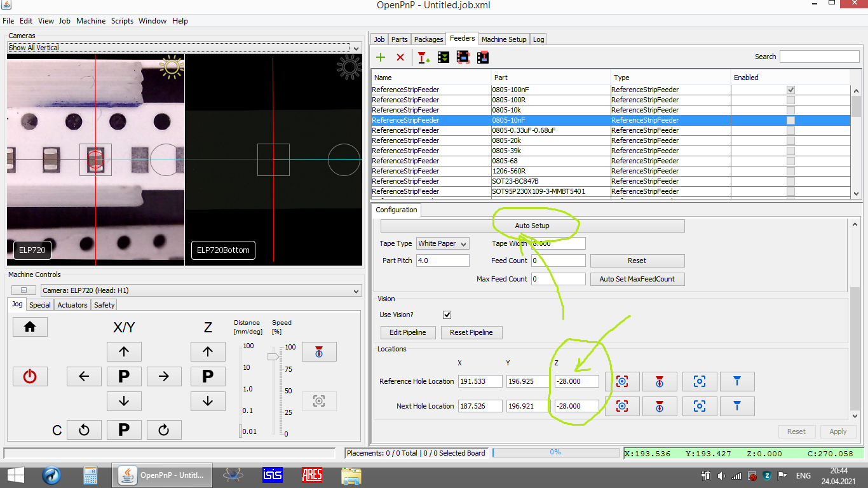This screenshot has width=868, height=488.
Task: Move nozzle to Reference Hole Location
Action: coord(737,381)
